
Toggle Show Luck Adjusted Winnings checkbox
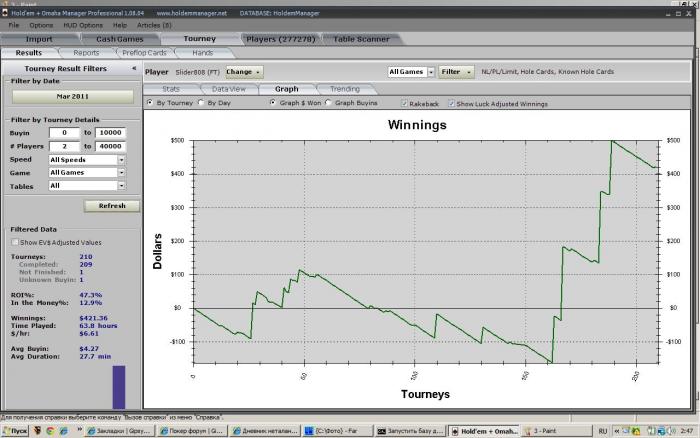point(451,104)
